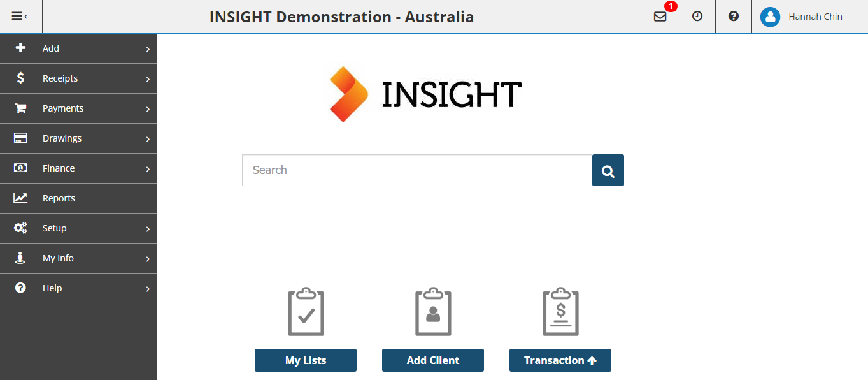Click the shopping cart Payments icon
The image size is (868, 380).
click(20, 108)
